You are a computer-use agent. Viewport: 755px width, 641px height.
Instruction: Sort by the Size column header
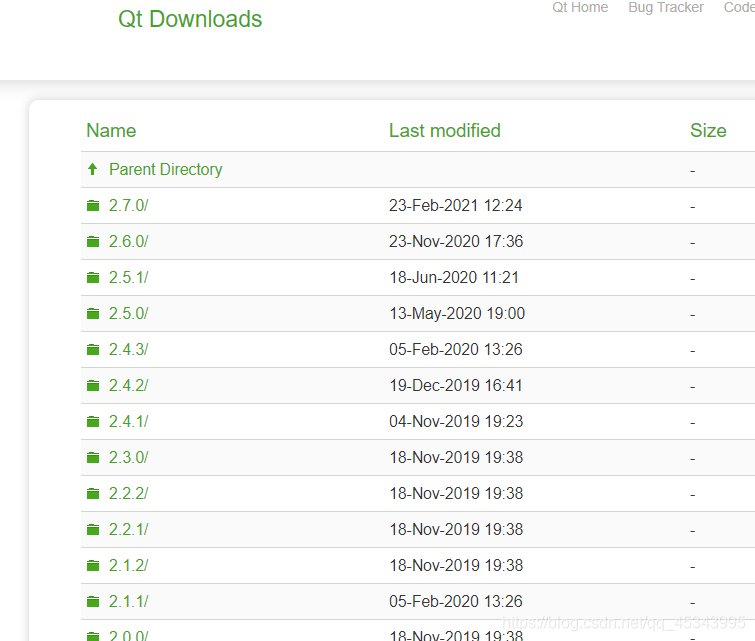708,131
